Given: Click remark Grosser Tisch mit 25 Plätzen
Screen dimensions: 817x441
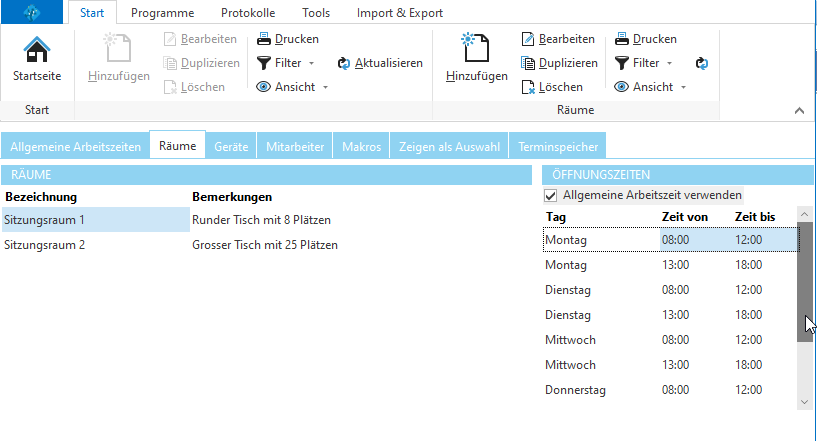Looking at the screenshot, I should point(265,245).
